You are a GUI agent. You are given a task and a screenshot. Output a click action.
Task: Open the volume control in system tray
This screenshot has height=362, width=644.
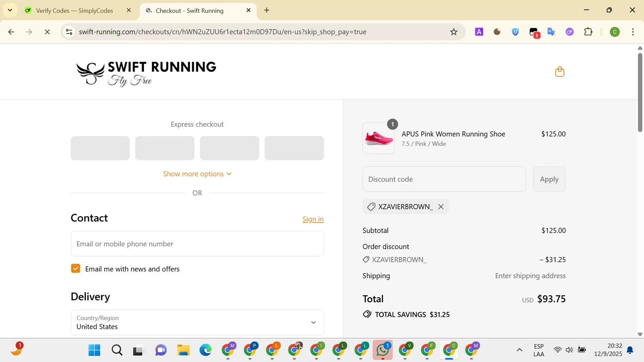(569, 350)
